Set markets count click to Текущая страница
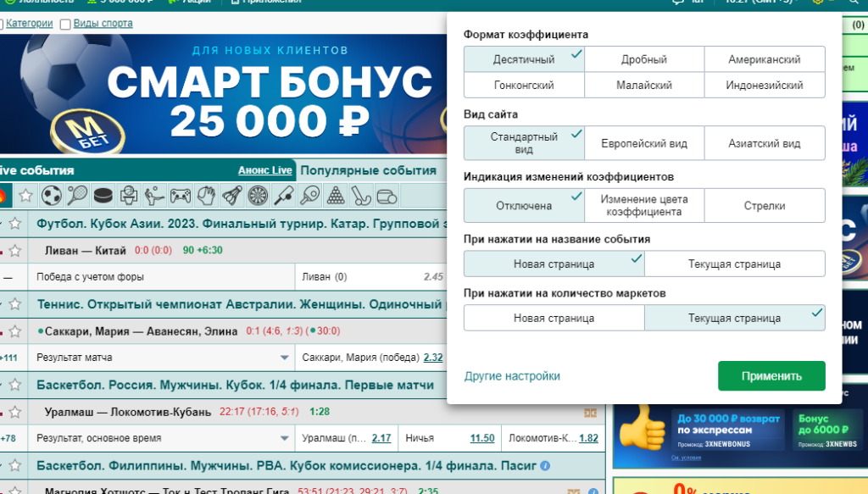Screen dimensions: 868x494 click(735, 318)
